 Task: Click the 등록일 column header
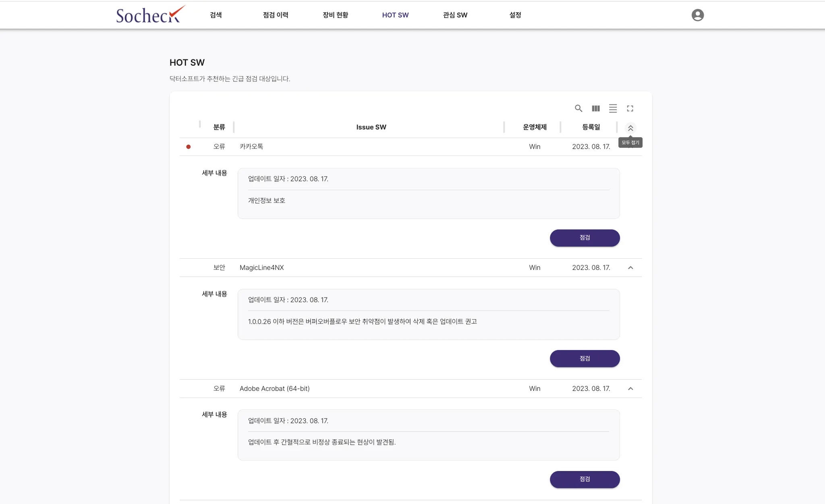click(x=591, y=127)
